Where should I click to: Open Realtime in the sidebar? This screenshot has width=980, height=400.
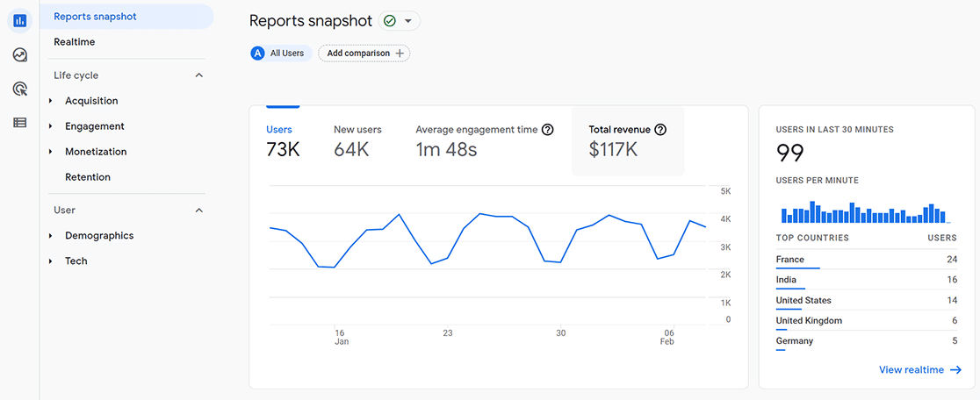[75, 42]
